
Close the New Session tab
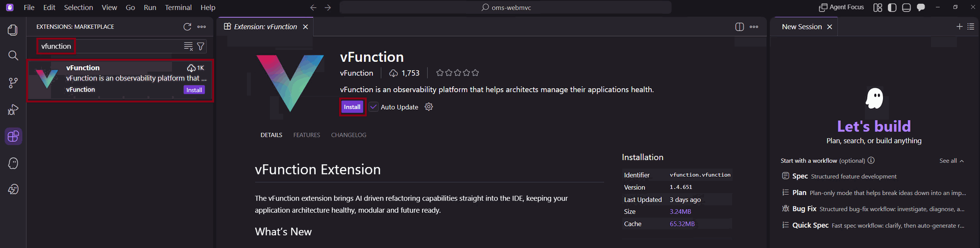[x=830, y=27]
